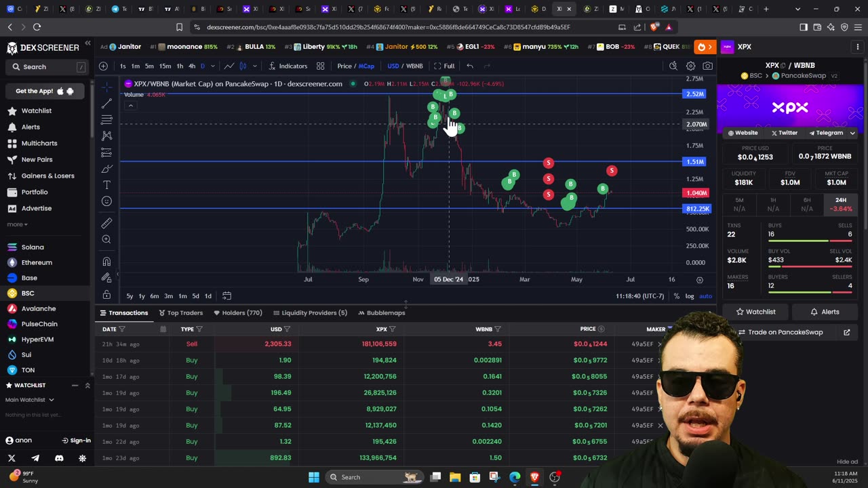The image size is (868, 488).
Task: Filter by XPX amount funnel icon
Action: pos(393,329)
